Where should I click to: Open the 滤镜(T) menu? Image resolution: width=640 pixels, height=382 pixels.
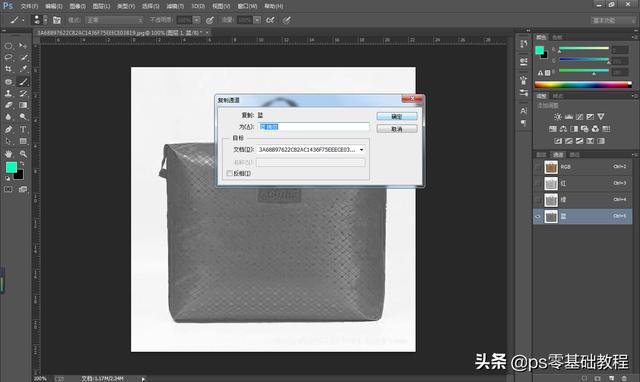click(175, 6)
